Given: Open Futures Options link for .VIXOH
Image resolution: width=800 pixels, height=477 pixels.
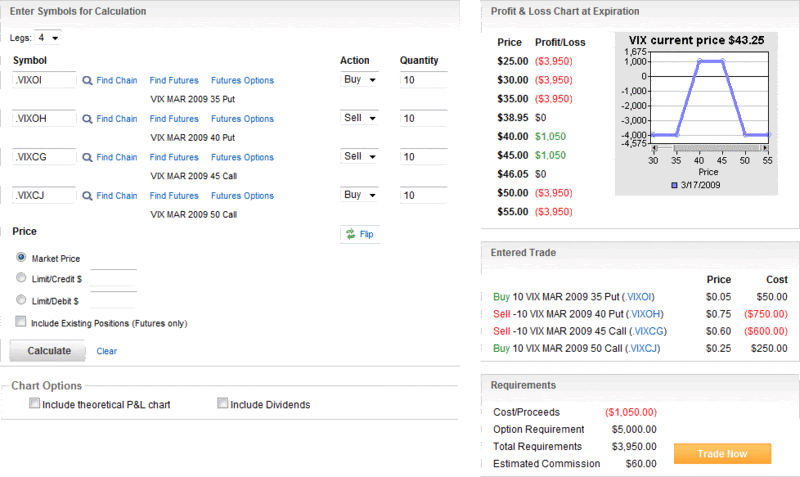Looking at the screenshot, I should (242, 119).
